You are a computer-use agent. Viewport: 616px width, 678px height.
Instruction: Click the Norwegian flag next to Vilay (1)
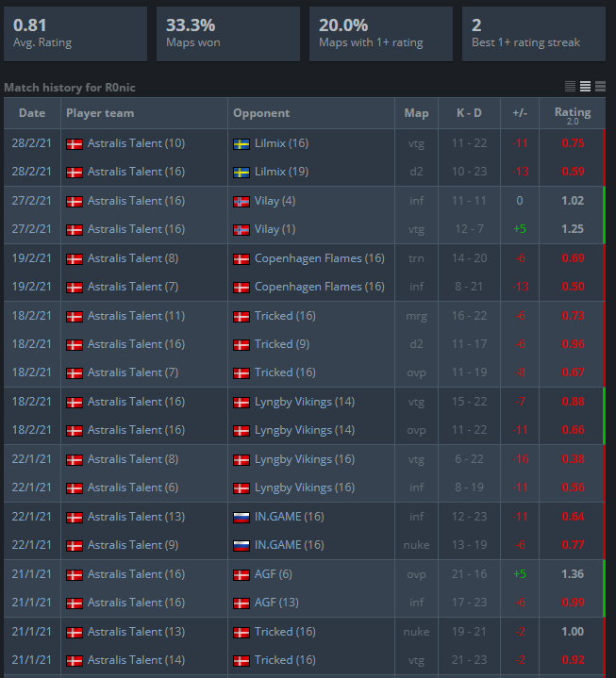pyautogui.click(x=241, y=229)
